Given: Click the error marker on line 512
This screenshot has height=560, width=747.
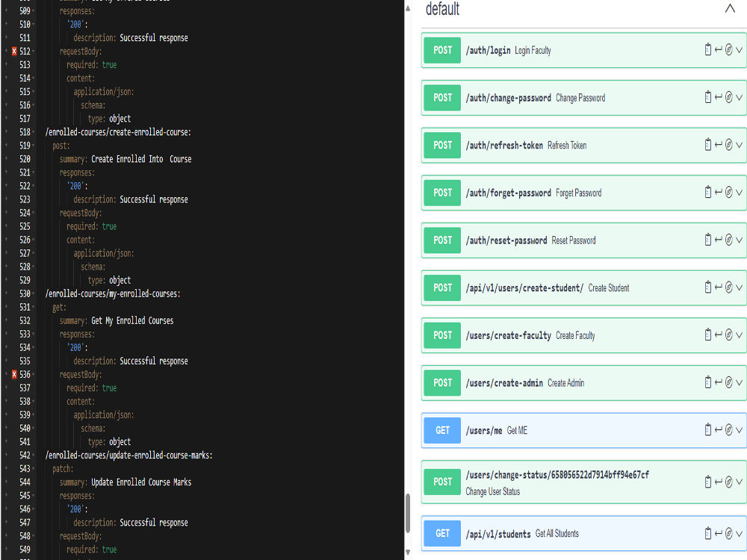Looking at the screenshot, I should [14, 51].
